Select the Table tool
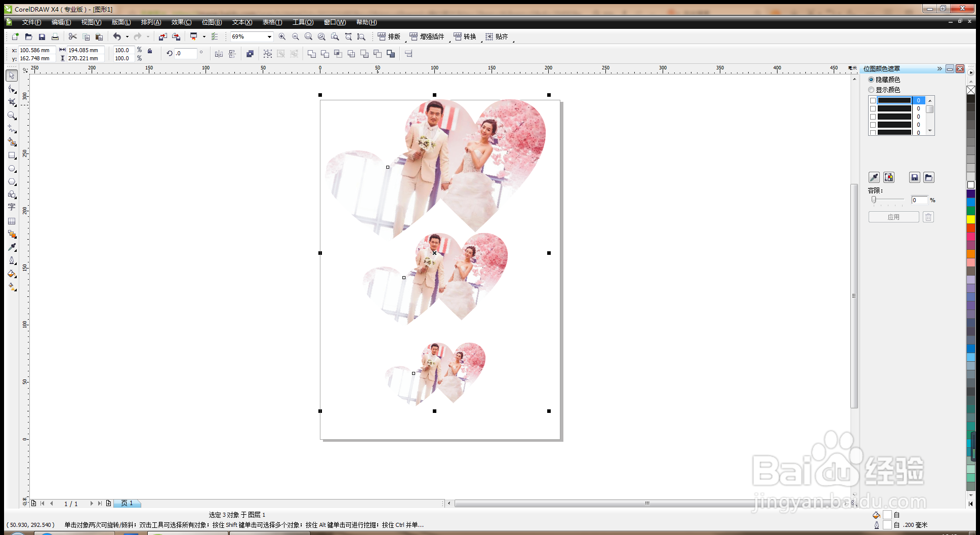The width and height of the screenshot is (980, 535). pos(12,221)
